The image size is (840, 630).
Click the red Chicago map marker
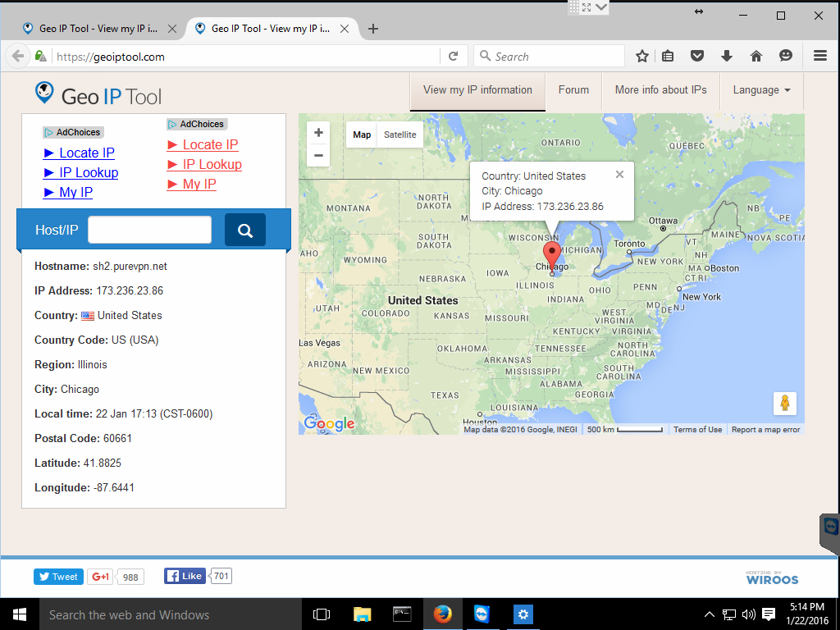[x=552, y=257]
